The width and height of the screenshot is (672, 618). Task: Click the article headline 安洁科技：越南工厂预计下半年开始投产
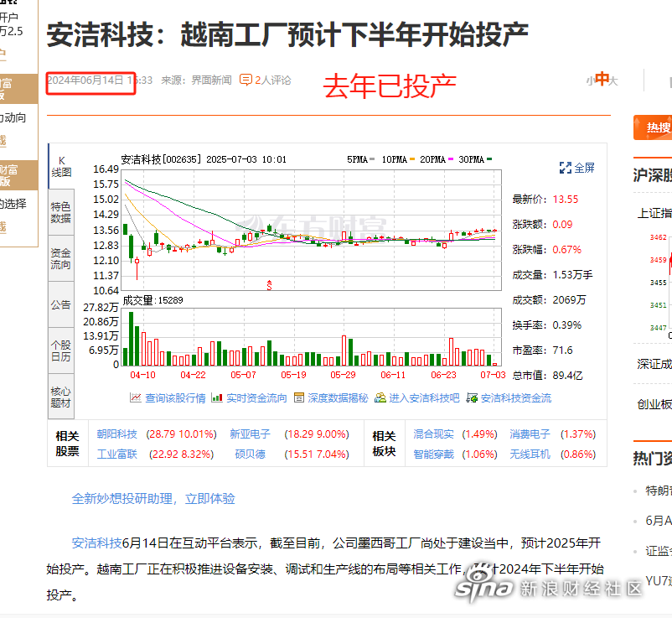tap(287, 34)
